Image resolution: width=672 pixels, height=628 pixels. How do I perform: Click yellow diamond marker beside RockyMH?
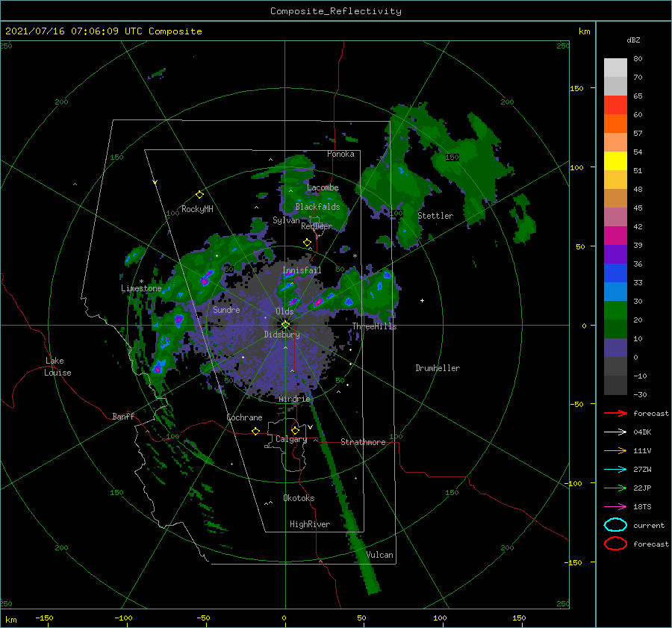pos(199,195)
